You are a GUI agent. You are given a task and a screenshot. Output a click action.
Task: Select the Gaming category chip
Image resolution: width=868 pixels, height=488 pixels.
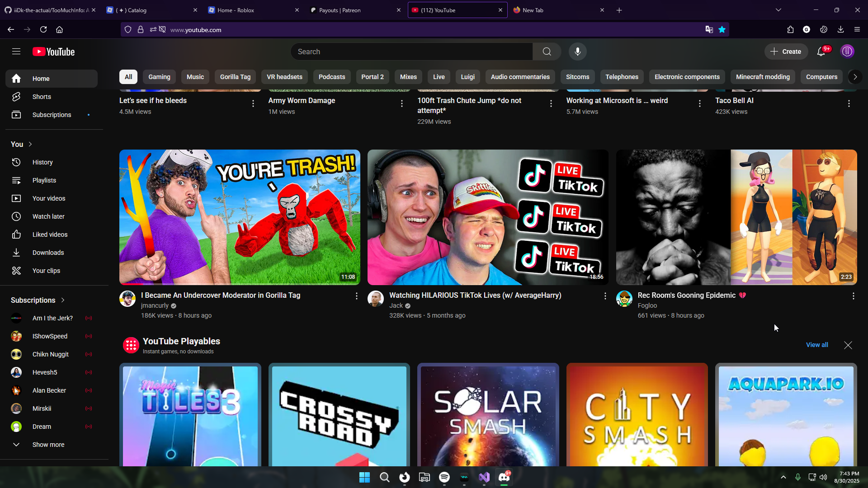160,77
